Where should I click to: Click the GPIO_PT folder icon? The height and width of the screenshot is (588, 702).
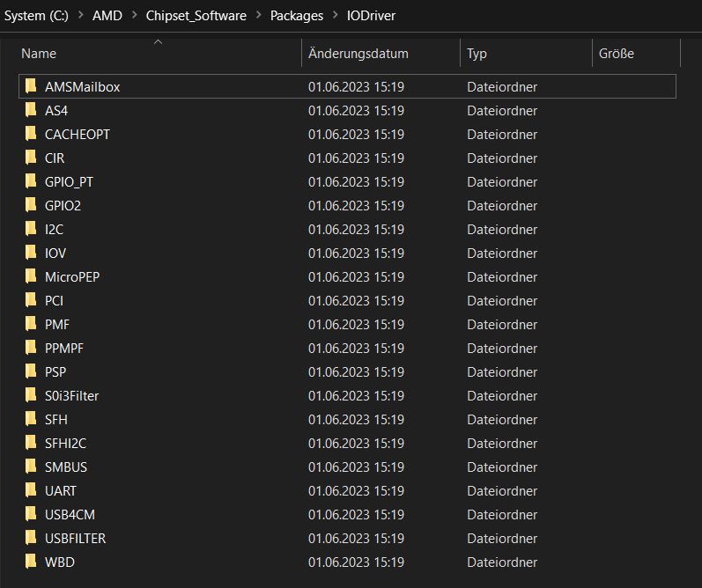click(x=31, y=180)
